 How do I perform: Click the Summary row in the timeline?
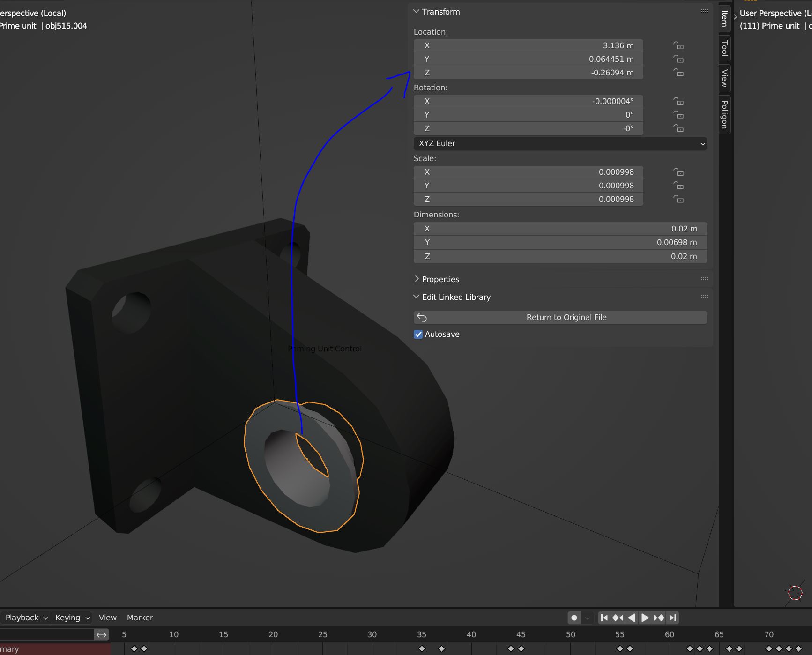tap(55, 649)
